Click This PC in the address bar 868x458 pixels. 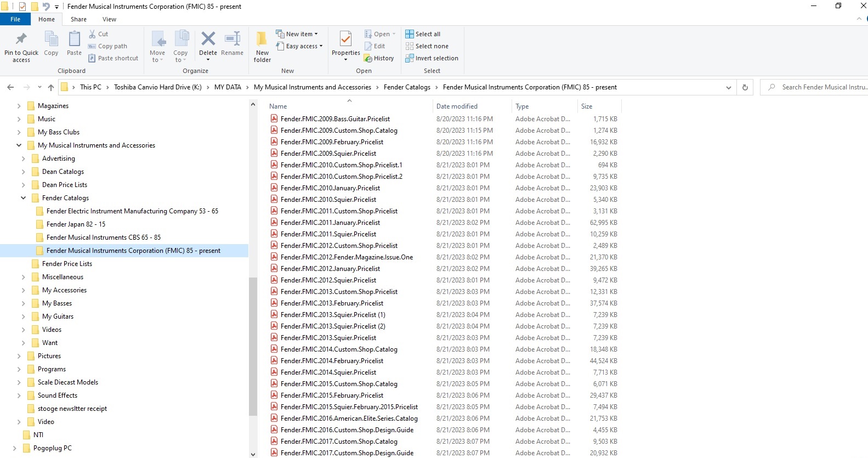click(x=90, y=87)
